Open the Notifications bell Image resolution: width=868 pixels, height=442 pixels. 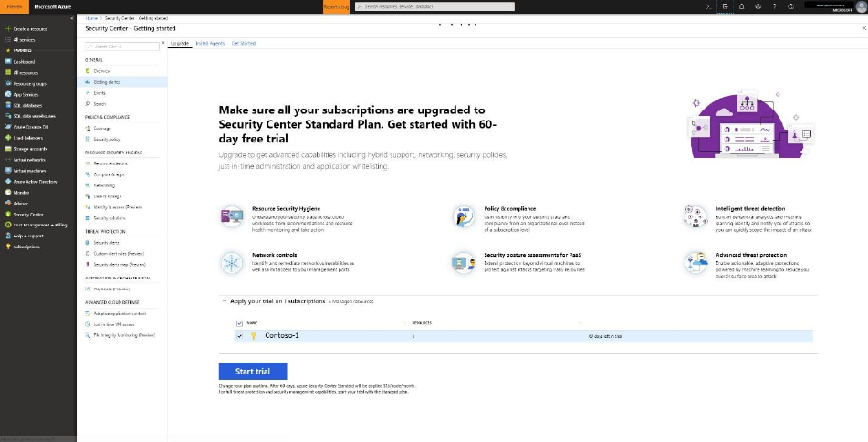tap(742, 6)
